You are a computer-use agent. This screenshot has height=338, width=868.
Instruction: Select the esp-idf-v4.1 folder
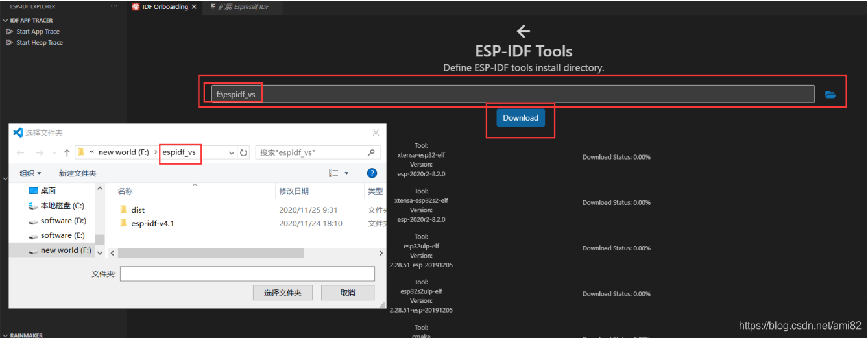click(x=152, y=223)
